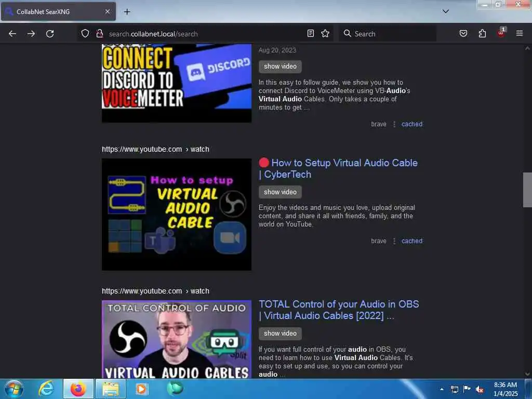Select the CollabNet SearXNG tab
The height and width of the screenshot is (399, 532).
[58, 11]
